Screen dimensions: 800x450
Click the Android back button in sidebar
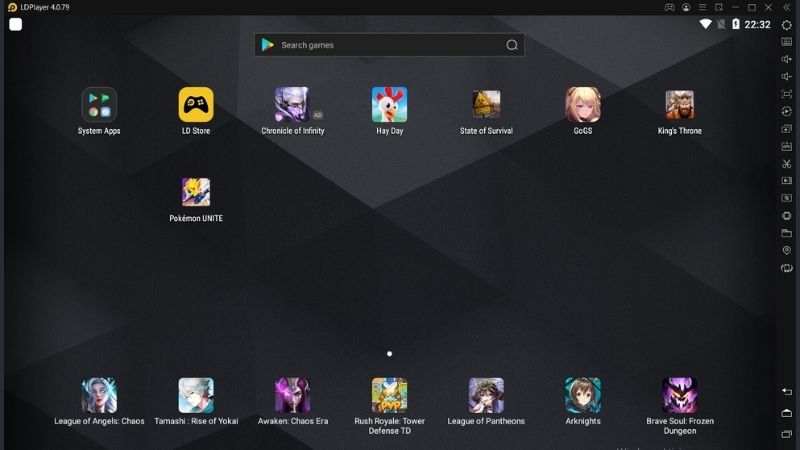click(x=787, y=392)
